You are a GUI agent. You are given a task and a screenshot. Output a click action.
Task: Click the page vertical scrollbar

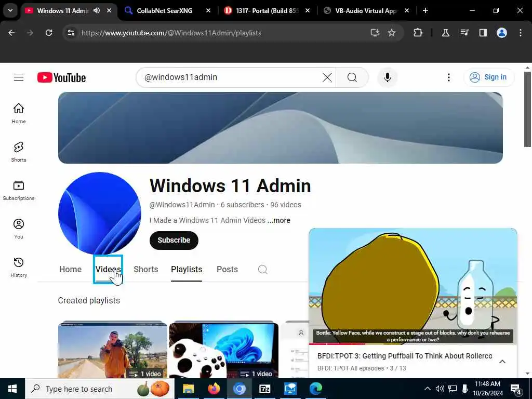tap(527, 109)
